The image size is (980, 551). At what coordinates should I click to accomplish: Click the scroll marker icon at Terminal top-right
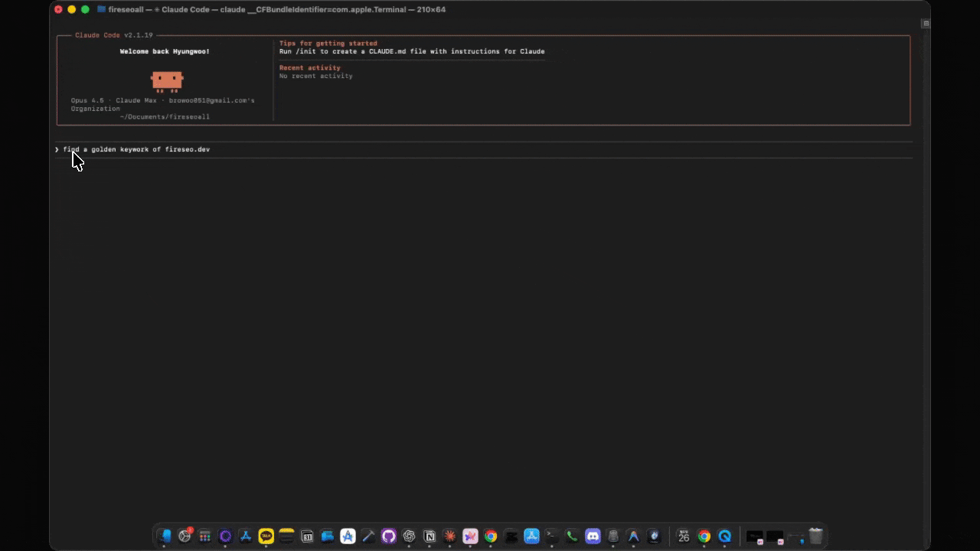coord(926,24)
